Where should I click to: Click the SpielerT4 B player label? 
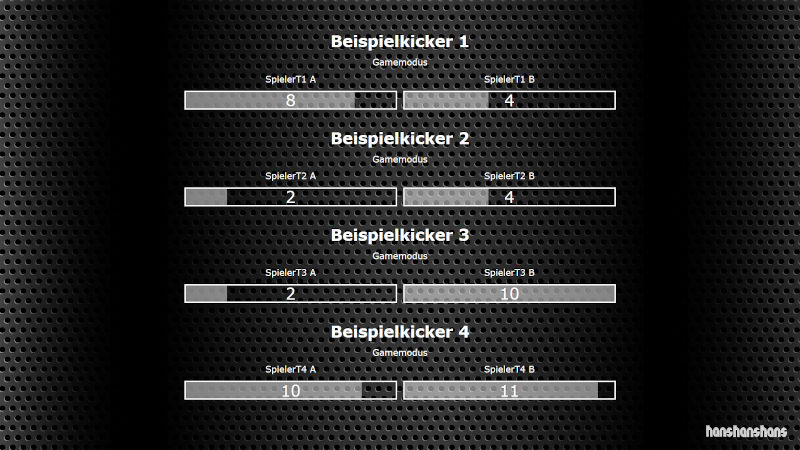pyautogui.click(x=509, y=369)
